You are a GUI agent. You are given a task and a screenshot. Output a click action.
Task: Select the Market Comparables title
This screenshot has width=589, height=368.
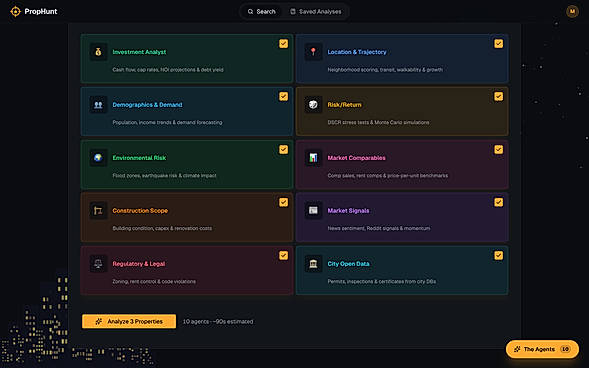click(x=356, y=158)
